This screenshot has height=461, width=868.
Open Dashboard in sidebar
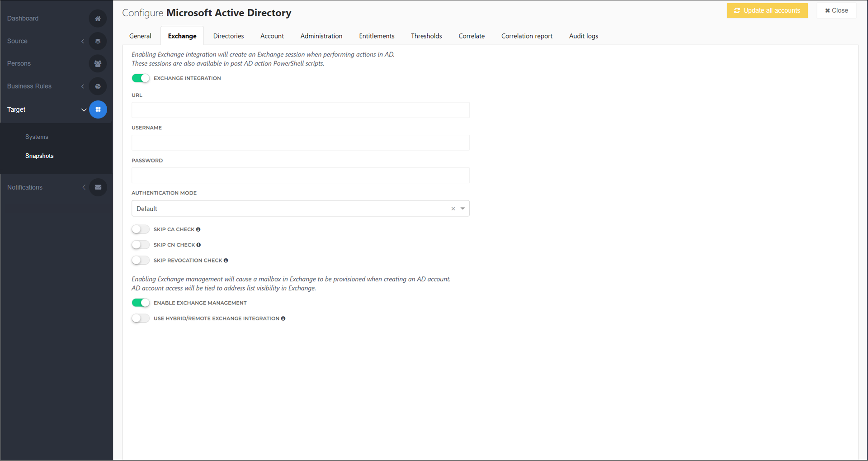tap(23, 19)
